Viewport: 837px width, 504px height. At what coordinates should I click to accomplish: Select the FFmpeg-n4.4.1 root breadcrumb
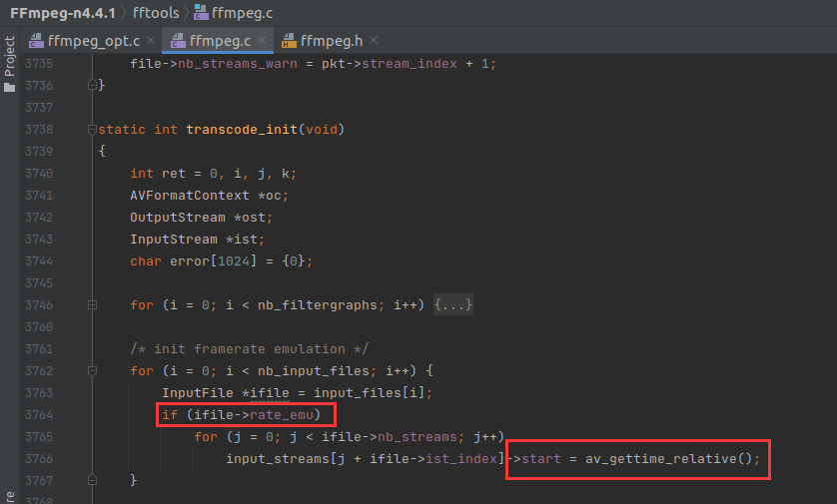tap(63, 14)
